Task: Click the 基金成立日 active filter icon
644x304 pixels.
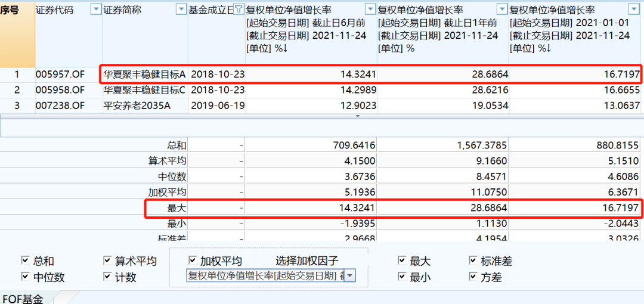Action: 240,10
